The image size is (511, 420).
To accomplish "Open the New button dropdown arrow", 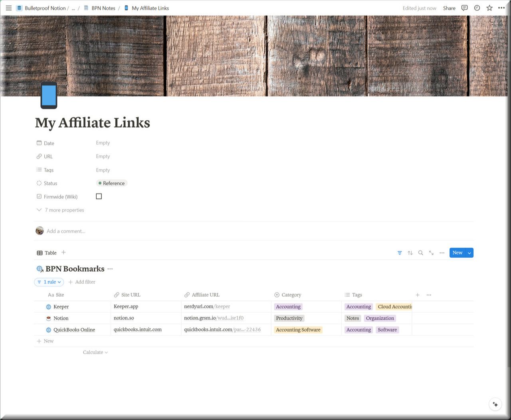I will [x=469, y=253].
